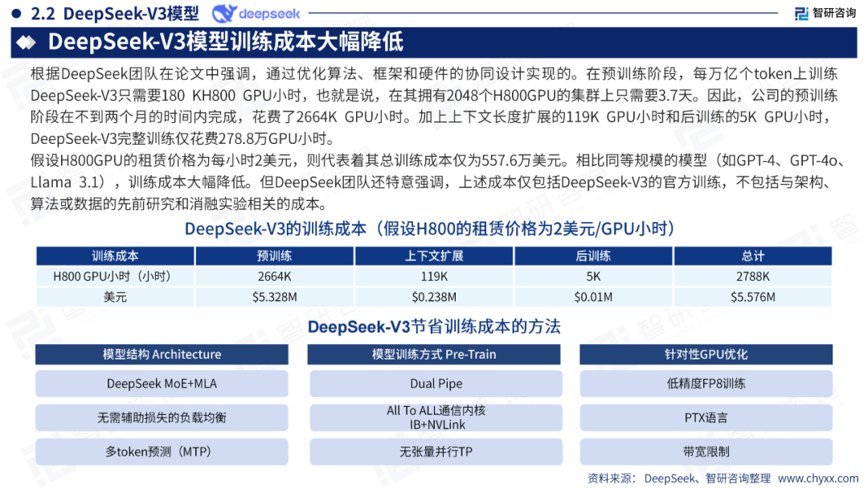Toggle the Dual Pipe method box
Screen dimensions: 868x489
(436, 384)
